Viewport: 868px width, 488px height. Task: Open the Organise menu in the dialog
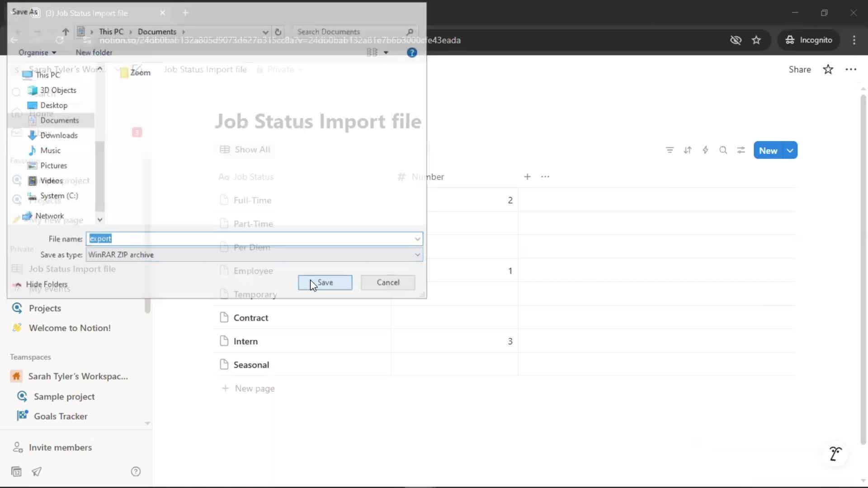click(37, 52)
